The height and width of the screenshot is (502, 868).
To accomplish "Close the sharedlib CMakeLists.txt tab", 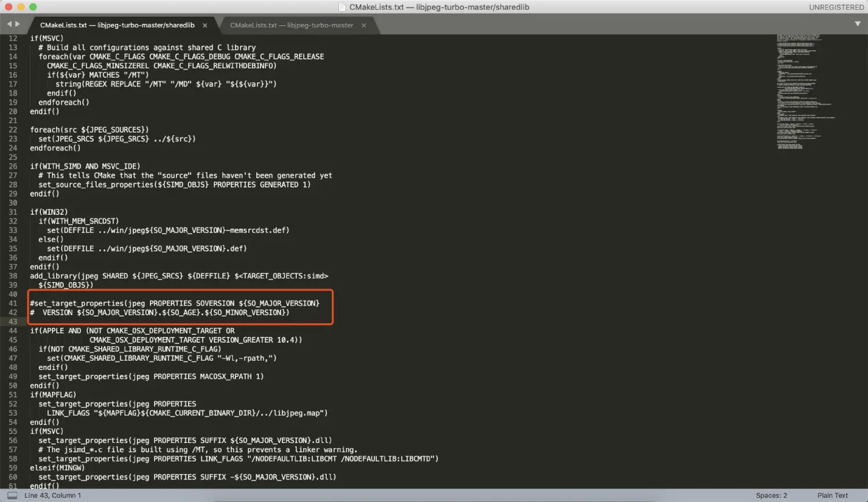I will point(205,25).
